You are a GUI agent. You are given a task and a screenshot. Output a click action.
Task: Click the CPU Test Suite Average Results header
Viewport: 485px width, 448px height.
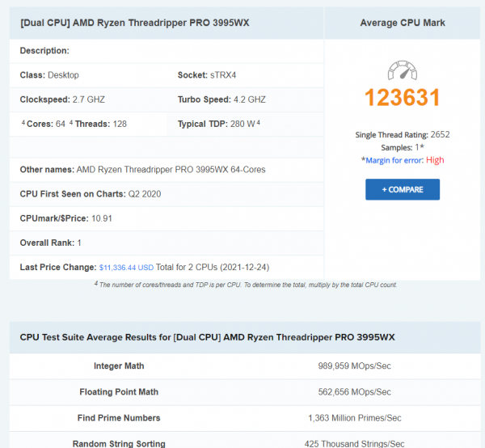pos(207,337)
